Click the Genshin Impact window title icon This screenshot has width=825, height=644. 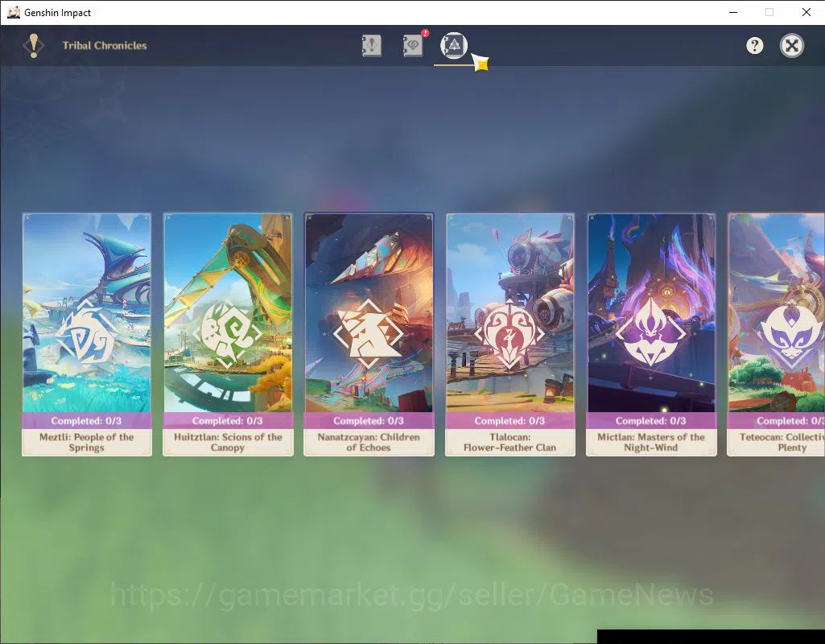[x=13, y=12]
